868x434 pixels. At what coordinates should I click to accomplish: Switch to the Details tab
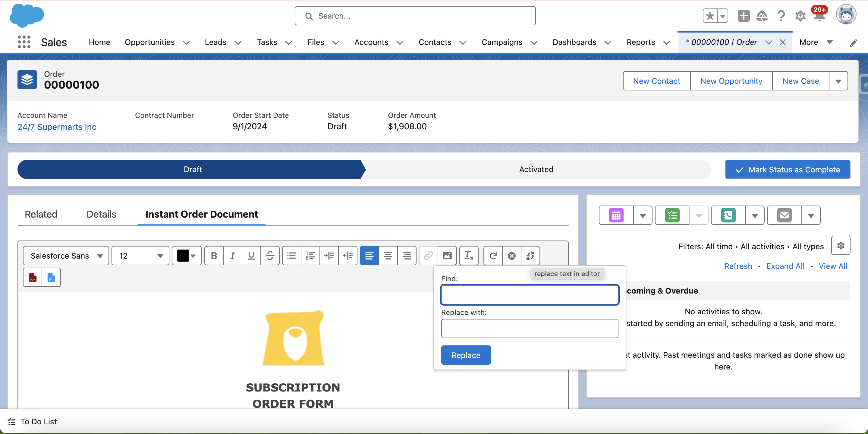pyautogui.click(x=102, y=214)
